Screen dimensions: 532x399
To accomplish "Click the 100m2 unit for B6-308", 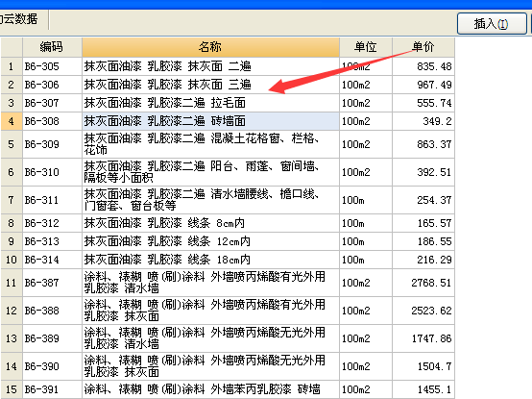I will tap(366, 121).
